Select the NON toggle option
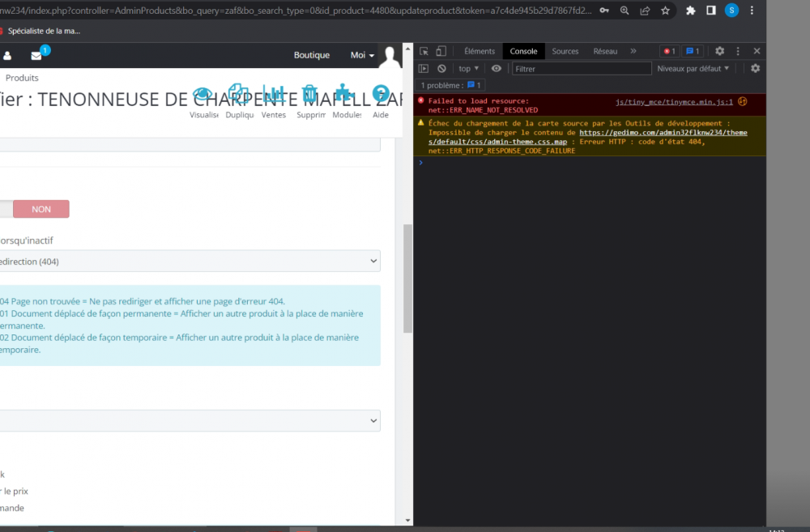Image resolution: width=810 pixels, height=532 pixels. (x=41, y=209)
